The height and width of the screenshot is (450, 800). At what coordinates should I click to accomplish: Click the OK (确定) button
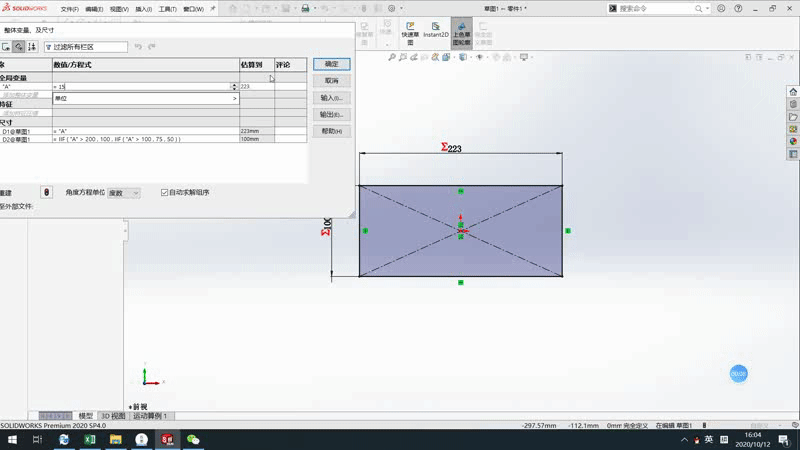(331, 64)
